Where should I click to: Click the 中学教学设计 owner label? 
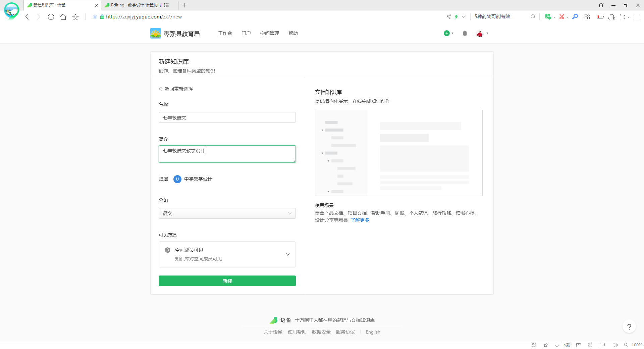198,179
